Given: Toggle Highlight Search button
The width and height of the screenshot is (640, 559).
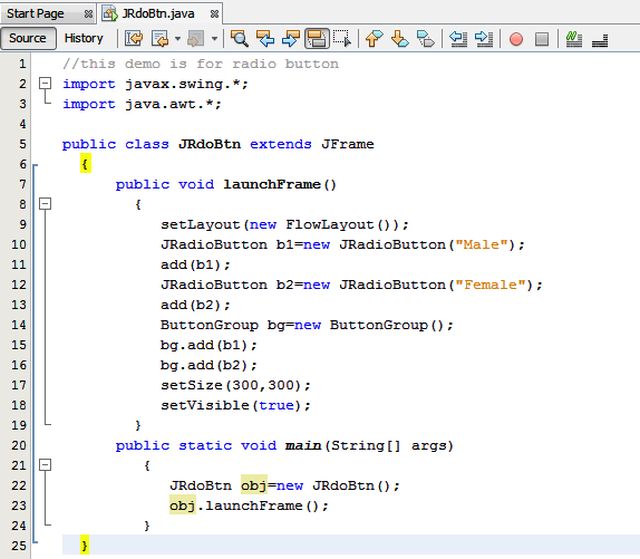Looking at the screenshot, I should pos(317,39).
